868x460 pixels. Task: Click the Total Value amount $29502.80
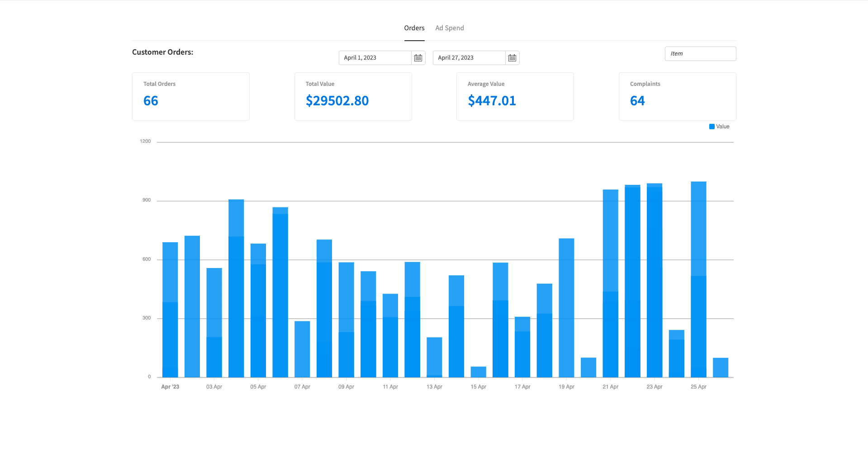point(337,101)
